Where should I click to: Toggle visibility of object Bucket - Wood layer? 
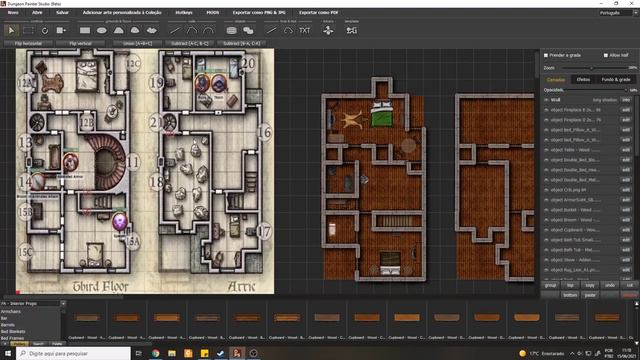[x=547, y=210]
